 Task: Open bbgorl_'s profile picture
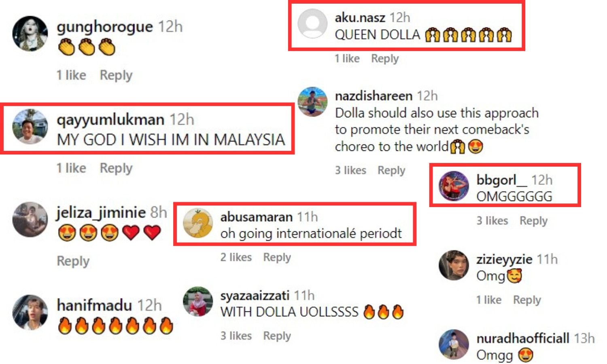click(x=454, y=186)
